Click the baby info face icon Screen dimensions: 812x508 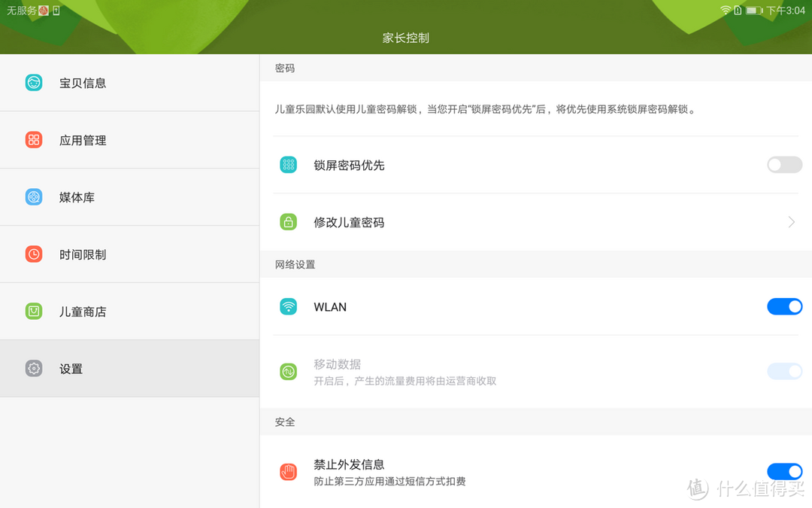[34, 83]
